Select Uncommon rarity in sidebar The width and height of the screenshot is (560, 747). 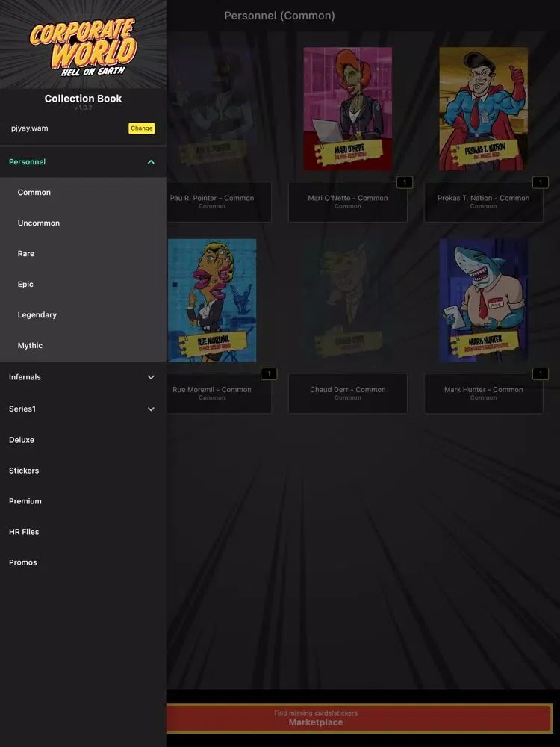click(39, 223)
